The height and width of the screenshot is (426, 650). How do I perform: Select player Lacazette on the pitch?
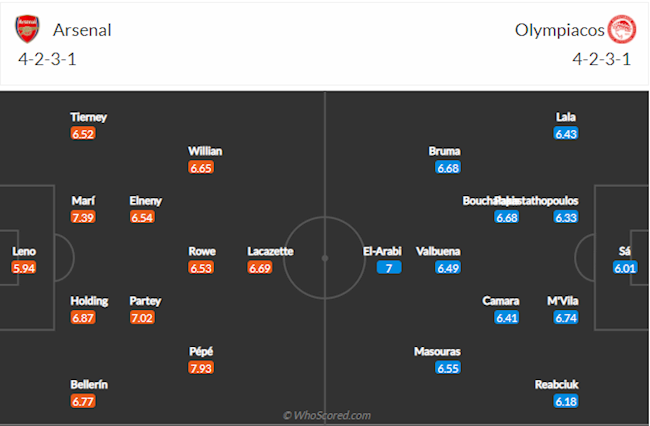tap(271, 251)
